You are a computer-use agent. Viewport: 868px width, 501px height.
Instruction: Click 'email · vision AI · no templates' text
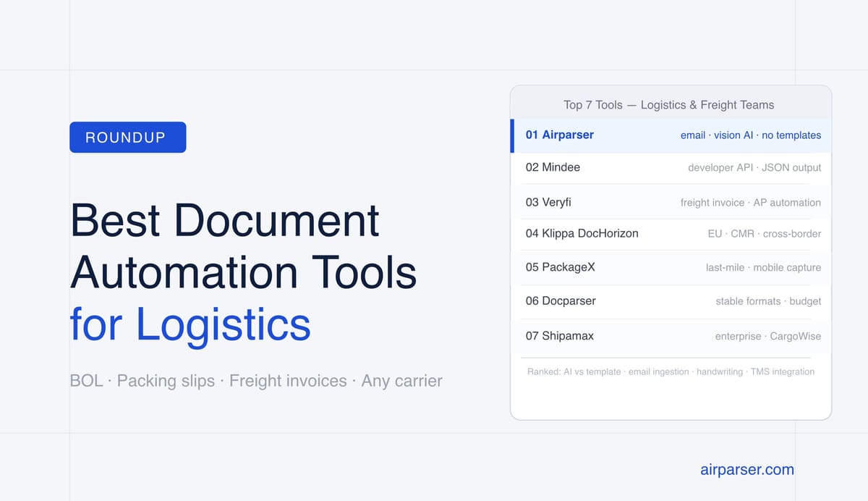[751, 135]
